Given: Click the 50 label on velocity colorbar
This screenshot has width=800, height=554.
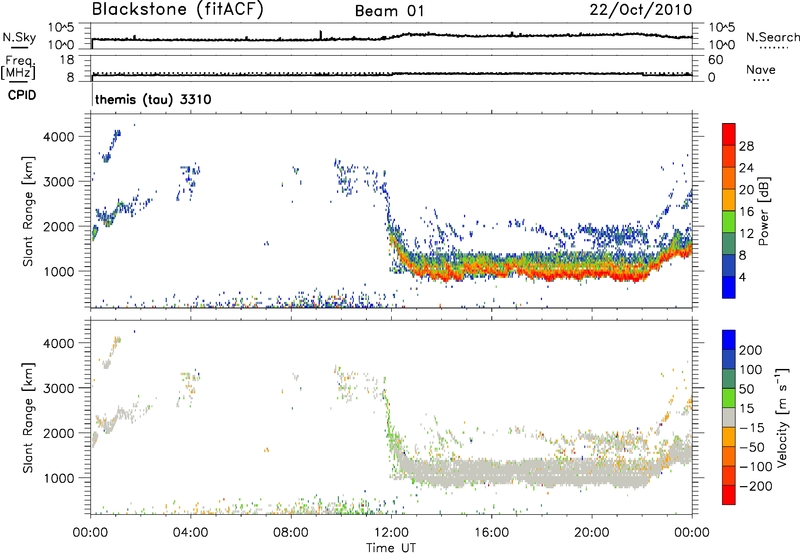Looking at the screenshot, I should tap(746, 389).
